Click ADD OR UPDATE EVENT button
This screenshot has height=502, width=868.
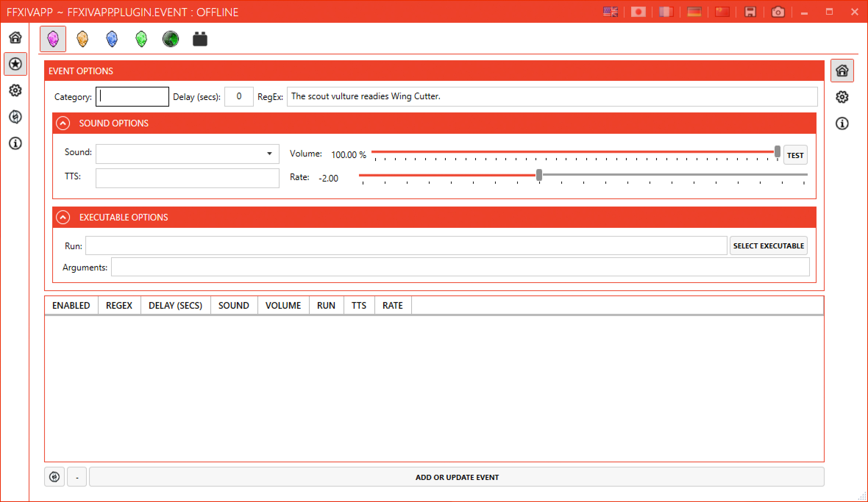pos(457,477)
